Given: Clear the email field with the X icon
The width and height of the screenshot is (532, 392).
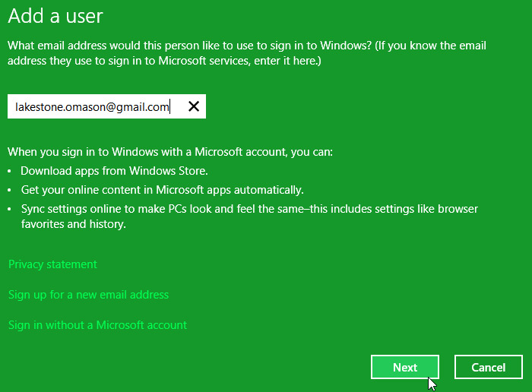Looking at the screenshot, I should pyautogui.click(x=194, y=107).
